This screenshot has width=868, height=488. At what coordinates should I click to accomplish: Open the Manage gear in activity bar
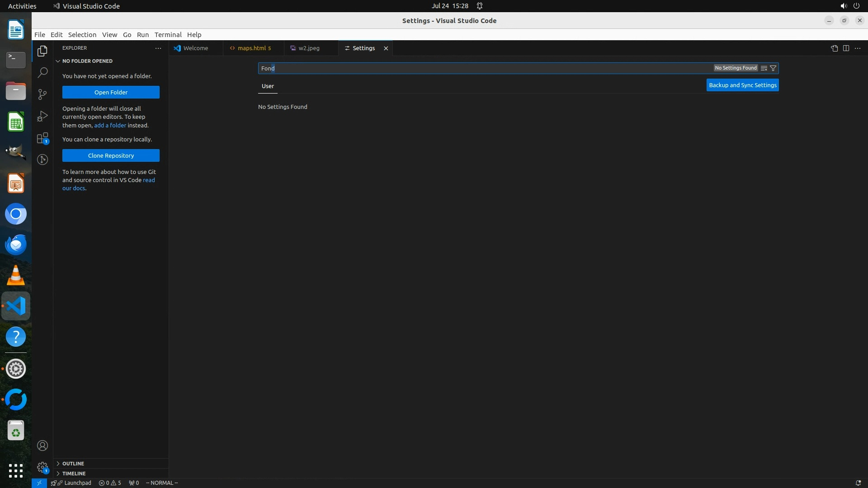(42, 467)
